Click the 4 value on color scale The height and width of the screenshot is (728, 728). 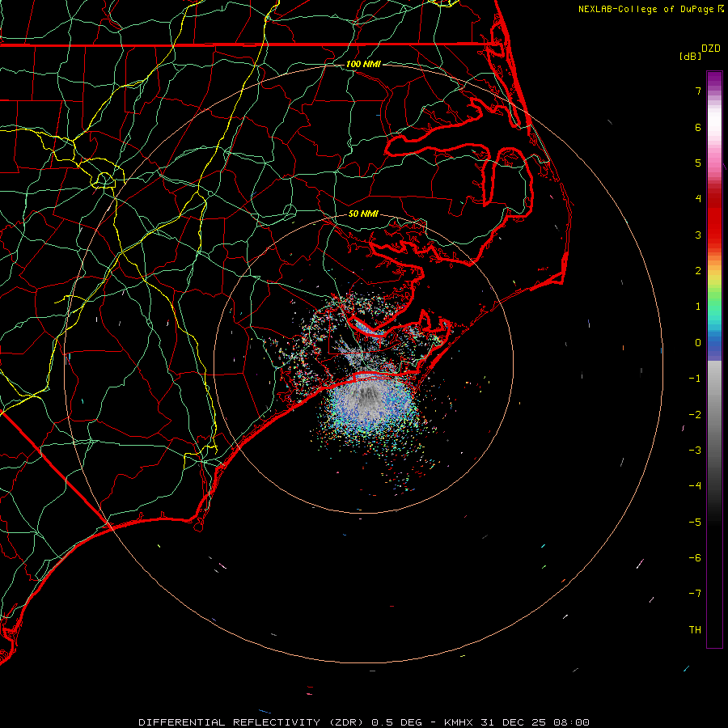coord(698,199)
